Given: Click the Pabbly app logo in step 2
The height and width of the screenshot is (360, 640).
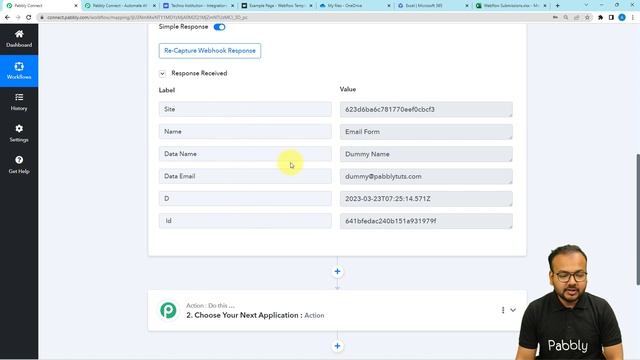Looking at the screenshot, I should coord(168,310).
